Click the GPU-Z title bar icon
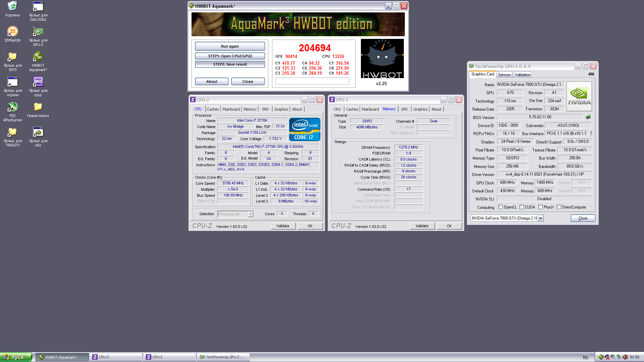The height and width of the screenshot is (362, 644). (471, 66)
